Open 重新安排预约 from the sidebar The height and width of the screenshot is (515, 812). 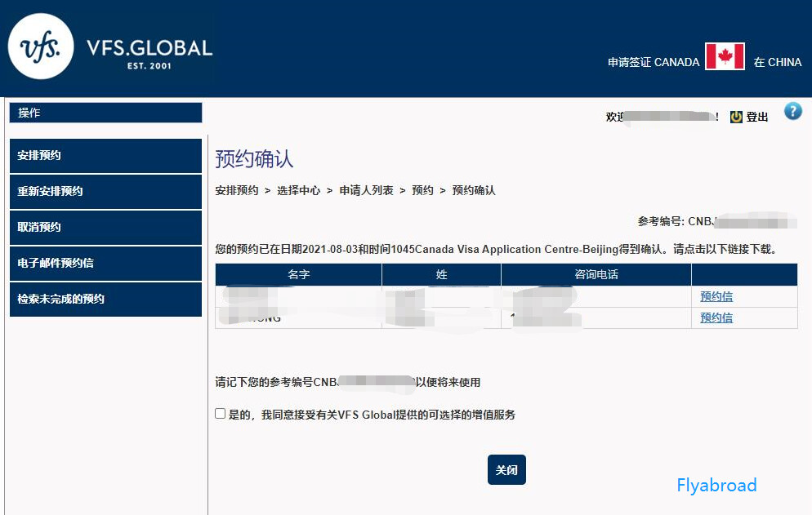105,191
